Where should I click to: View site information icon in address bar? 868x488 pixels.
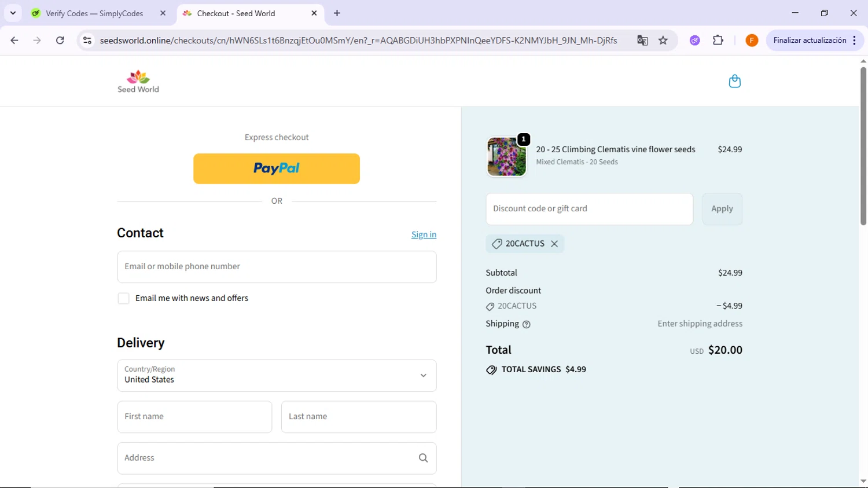(87, 41)
